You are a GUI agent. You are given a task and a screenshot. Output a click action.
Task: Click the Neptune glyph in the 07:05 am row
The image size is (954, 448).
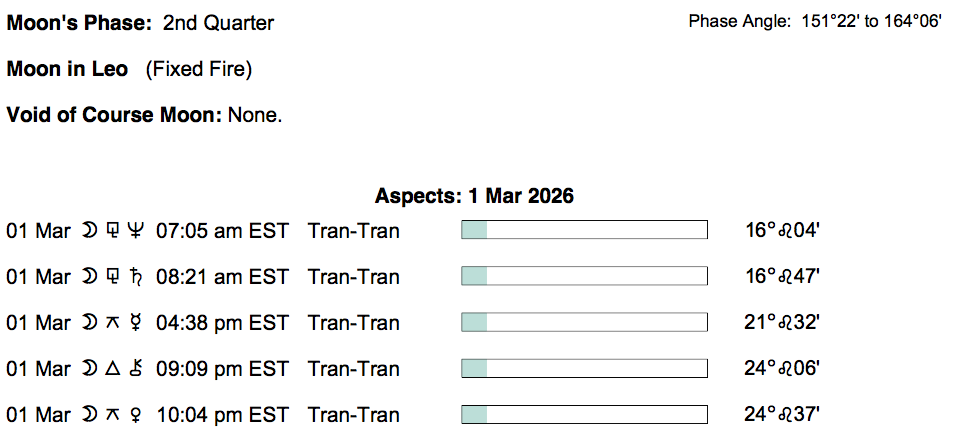[x=137, y=231]
